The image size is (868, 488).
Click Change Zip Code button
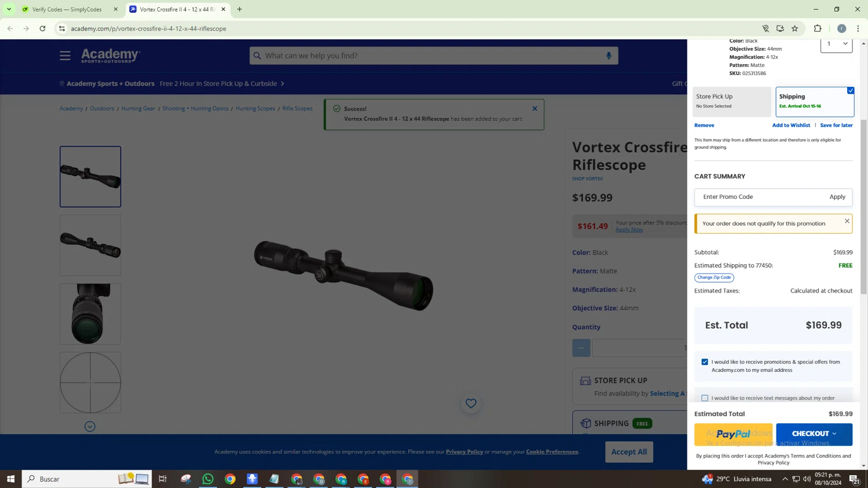tap(714, 278)
